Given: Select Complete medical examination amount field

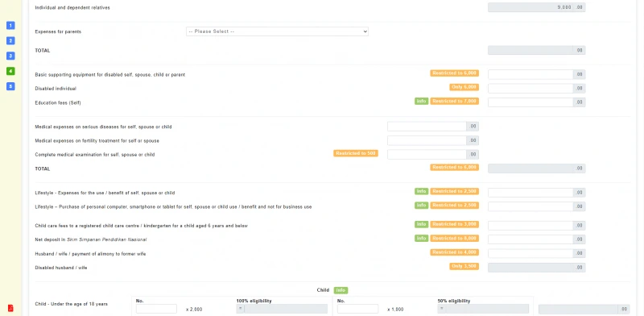Looking at the screenshot, I should (427, 155).
